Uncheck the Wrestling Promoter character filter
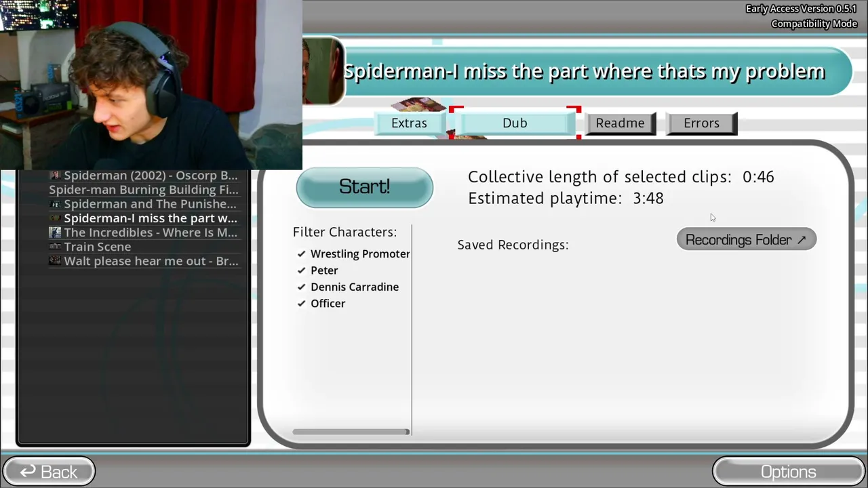 tap(353, 253)
